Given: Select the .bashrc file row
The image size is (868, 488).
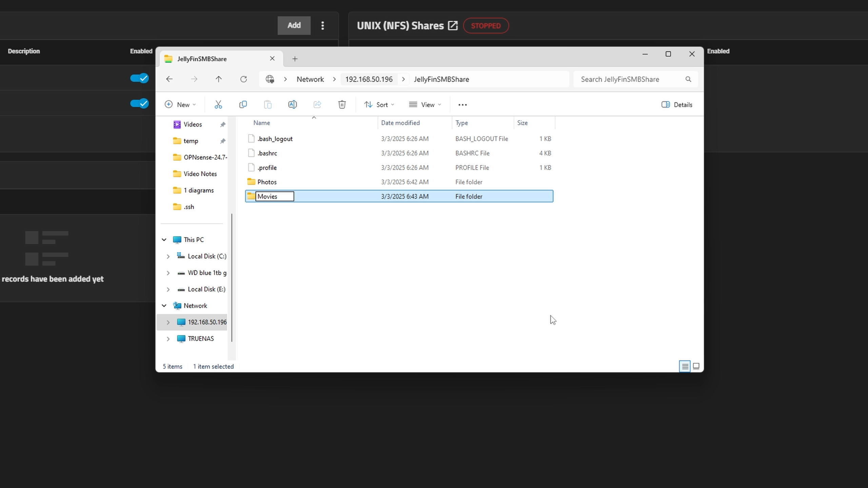Looking at the screenshot, I should [399, 153].
